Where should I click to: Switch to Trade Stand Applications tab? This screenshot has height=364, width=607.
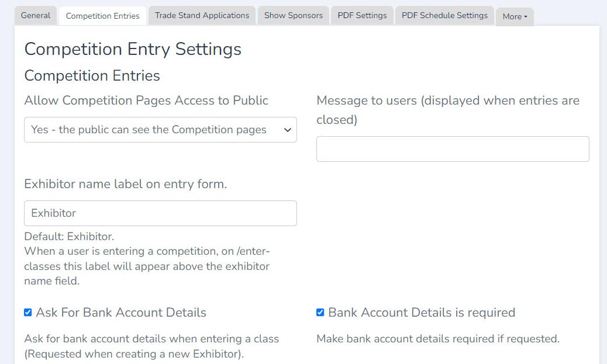[202, 16]
